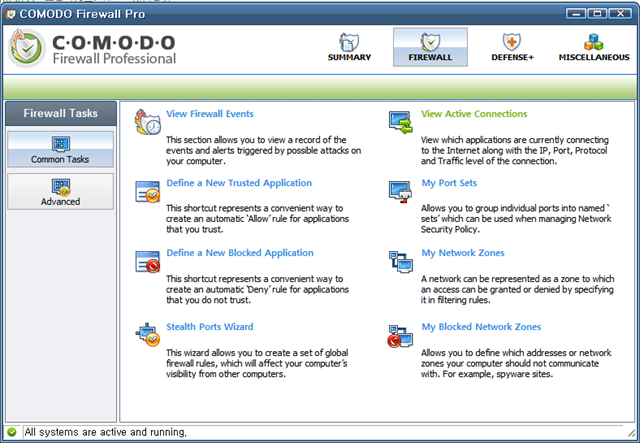The width and height of the screenshot is (640, 443).
Task: Click 'All systems are active and running.' status text
Action: coord(105,432)
